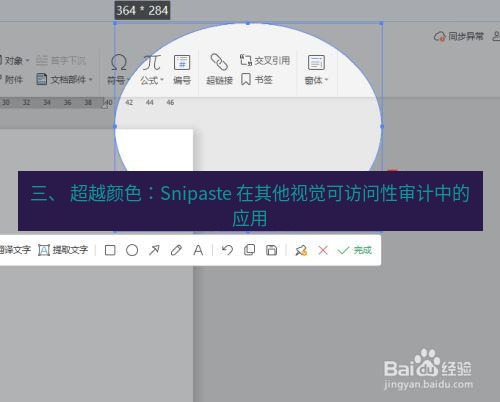Open the 公式 formula dropdown
The width and height of the screenshot is (500, 402).
[152, 70]
